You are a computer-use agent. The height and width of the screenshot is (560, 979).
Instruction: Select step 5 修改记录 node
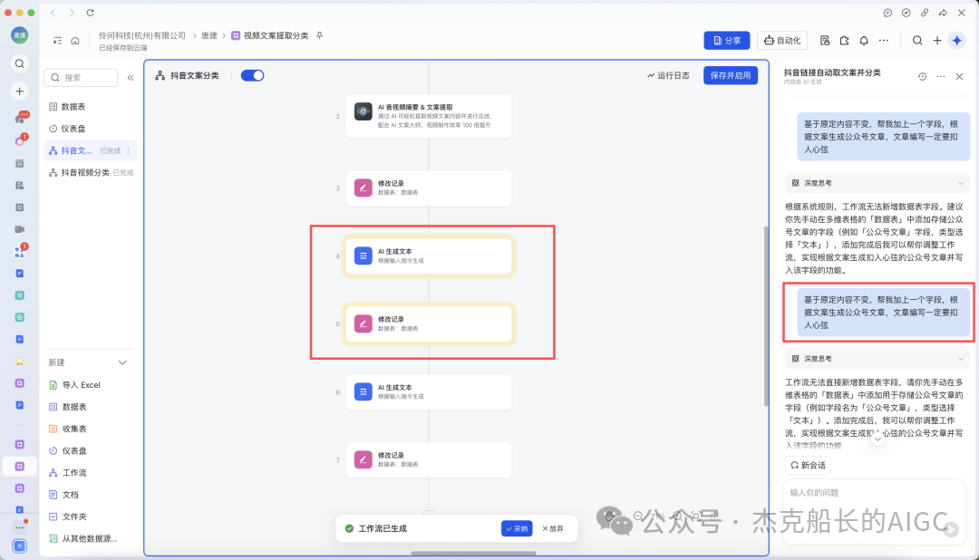pos(429,324)
